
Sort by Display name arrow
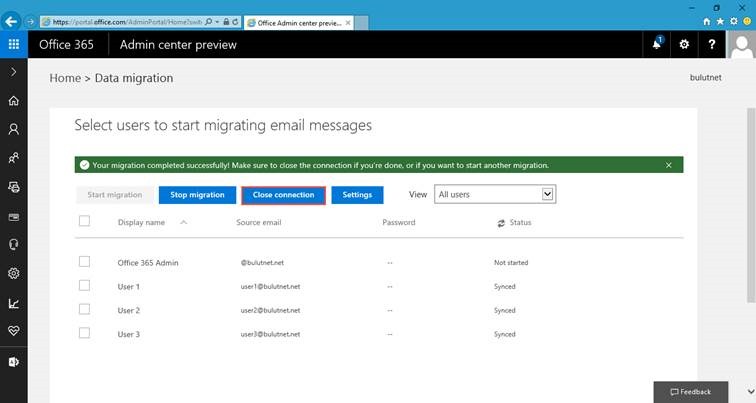click(184, 222)
